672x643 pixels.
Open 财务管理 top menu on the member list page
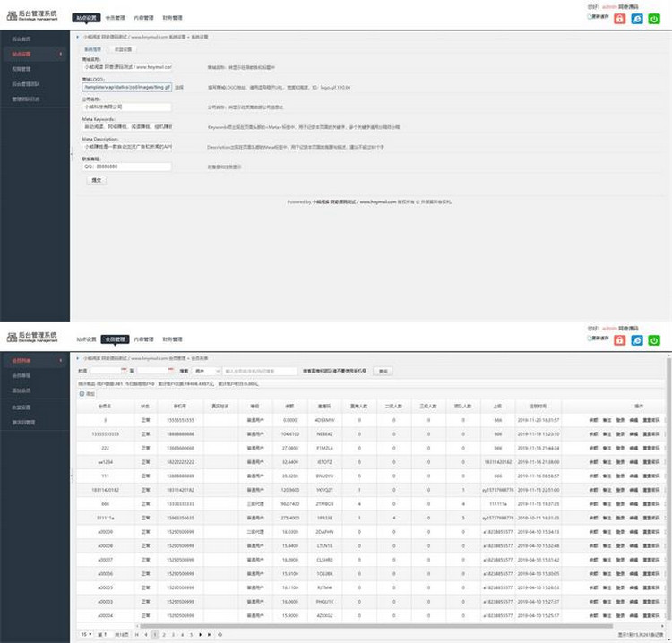pos(172,339)
